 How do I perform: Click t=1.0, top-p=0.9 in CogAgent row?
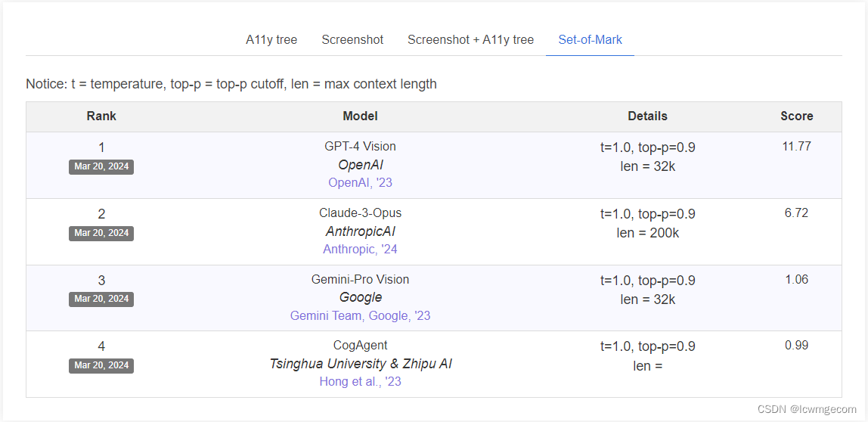[648, 346]
